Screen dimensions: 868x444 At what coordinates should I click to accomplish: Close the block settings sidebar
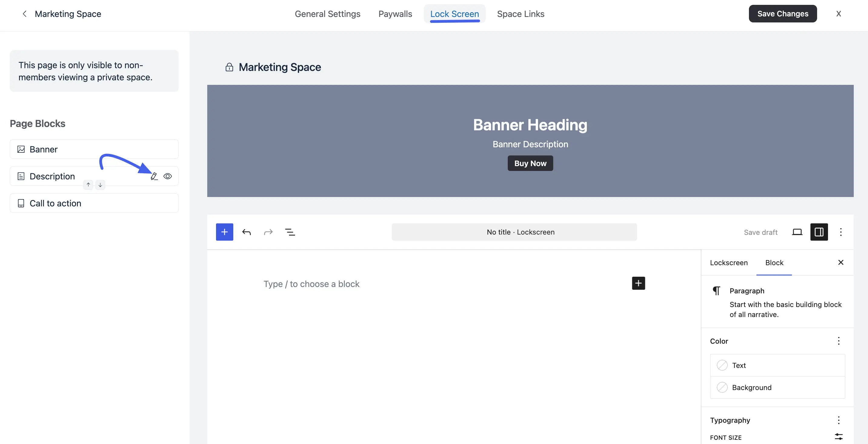coord(840,262)
